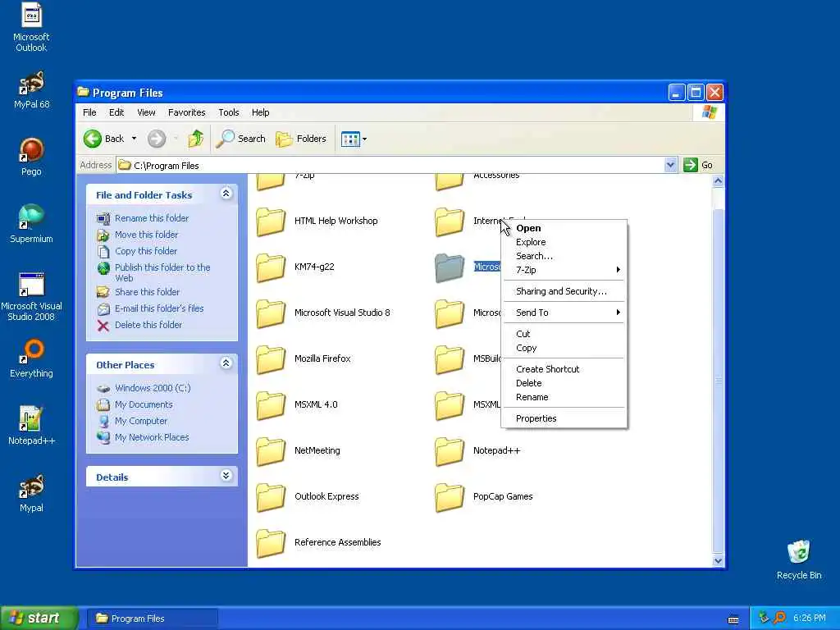Click the Share this folder link

pyautogui.click(x=148, y=292)
